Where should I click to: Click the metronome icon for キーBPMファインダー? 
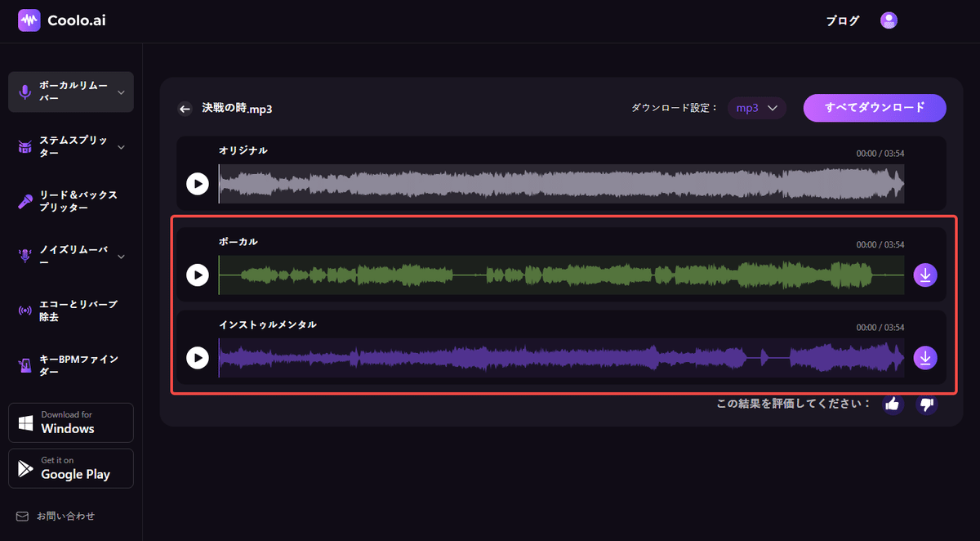point(24,365)
